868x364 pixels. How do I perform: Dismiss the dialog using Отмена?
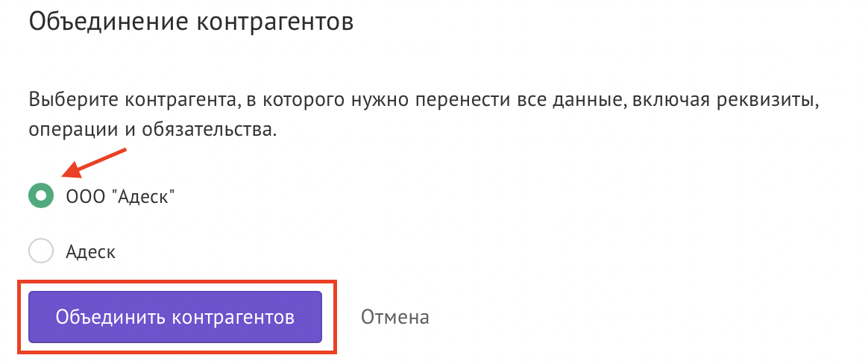[394, 318]
